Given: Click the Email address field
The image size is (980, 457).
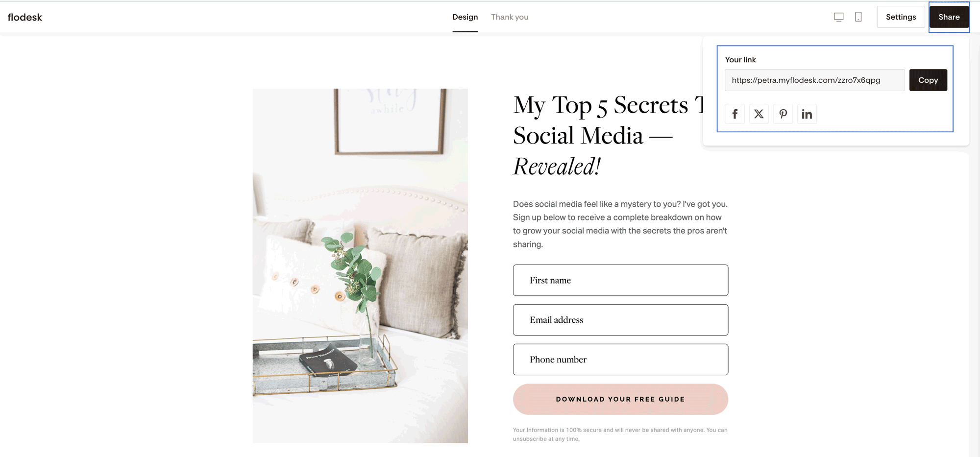Looking at the screenshot, I should (620, 320).
